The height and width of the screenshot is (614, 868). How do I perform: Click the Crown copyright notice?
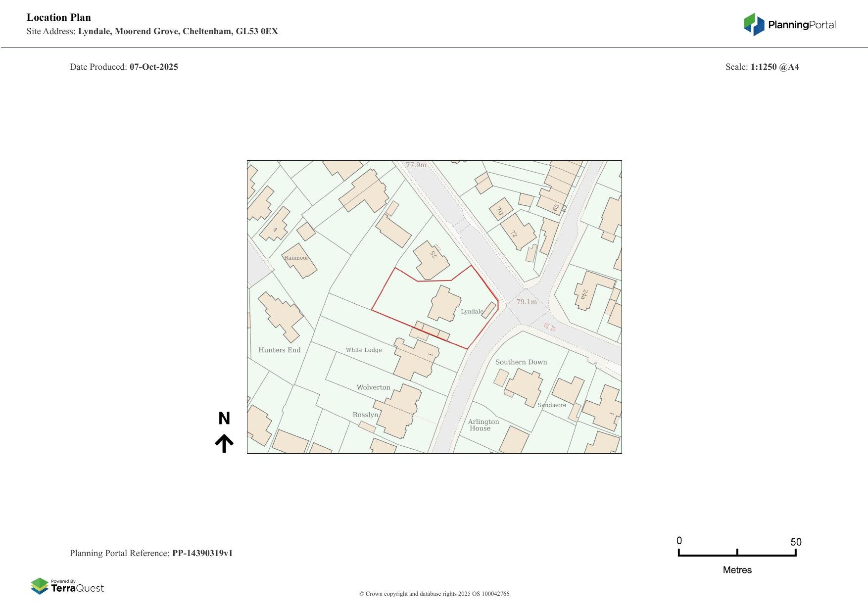tap(434, 594)
